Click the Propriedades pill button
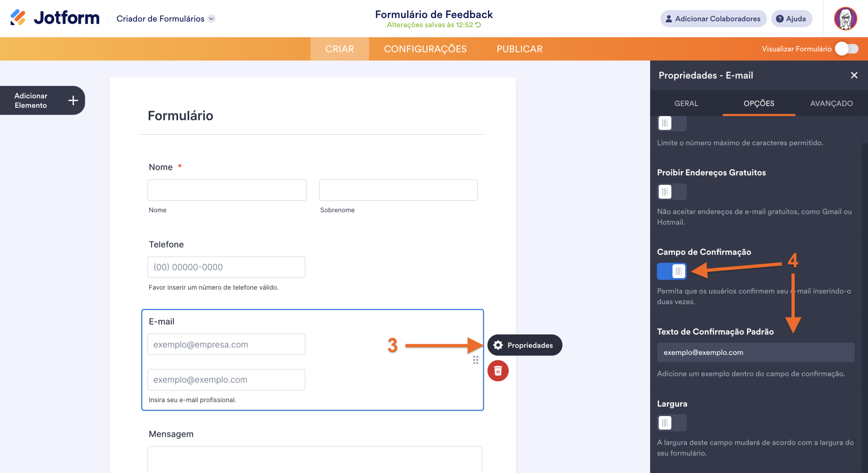Screen dimensions: 868x473 point(525,345)
